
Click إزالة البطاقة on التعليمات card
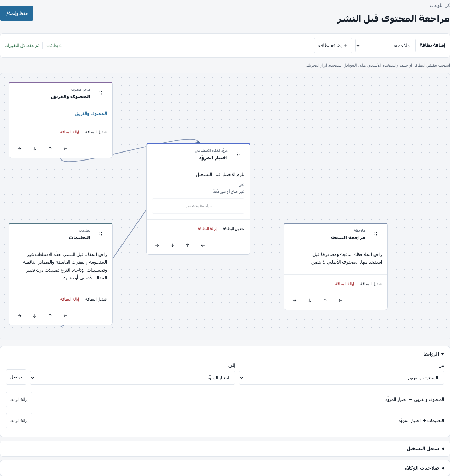coord(70,299)
